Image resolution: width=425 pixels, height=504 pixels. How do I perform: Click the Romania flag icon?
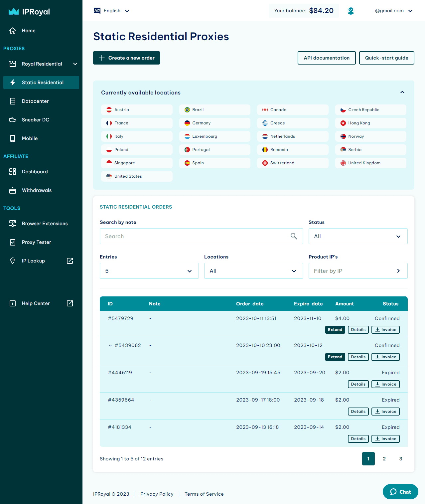[265, 150]
